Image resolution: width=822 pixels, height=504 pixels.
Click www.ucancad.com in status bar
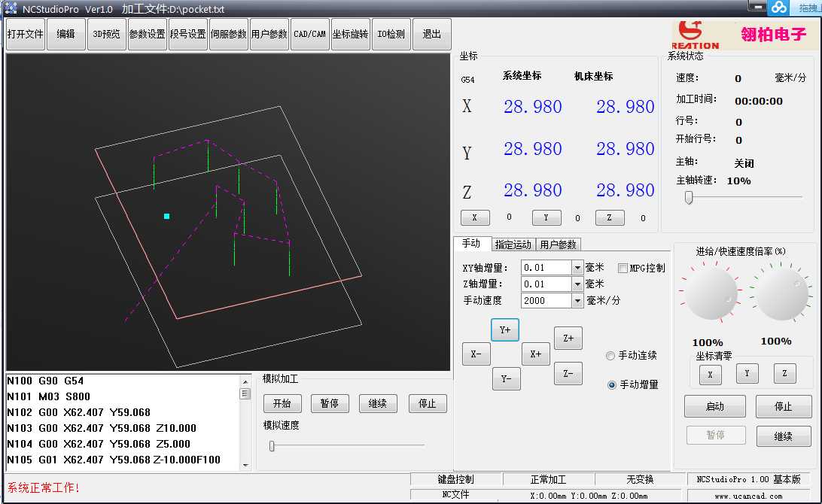[748, 496]
